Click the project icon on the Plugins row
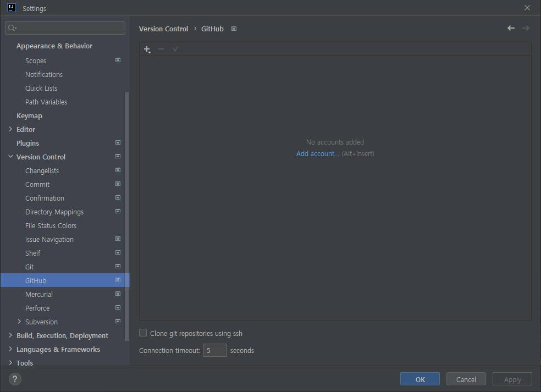The image size is (541, 392). pos(118,142)
